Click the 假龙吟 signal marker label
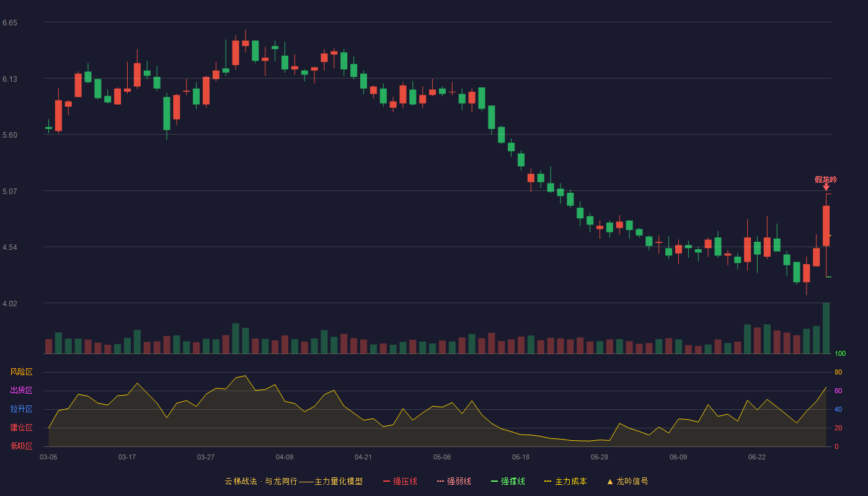868x496 pixels. point(826,180)
